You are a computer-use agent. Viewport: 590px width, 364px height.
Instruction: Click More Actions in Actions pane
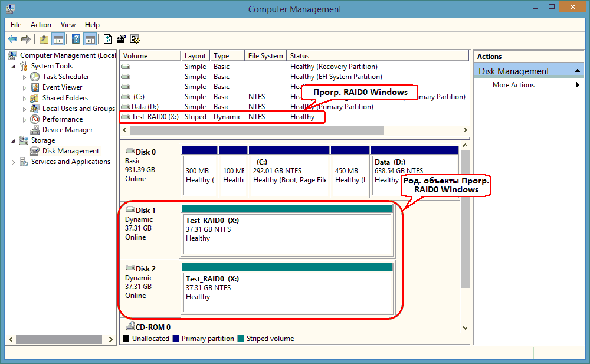(x=513, y=85)
